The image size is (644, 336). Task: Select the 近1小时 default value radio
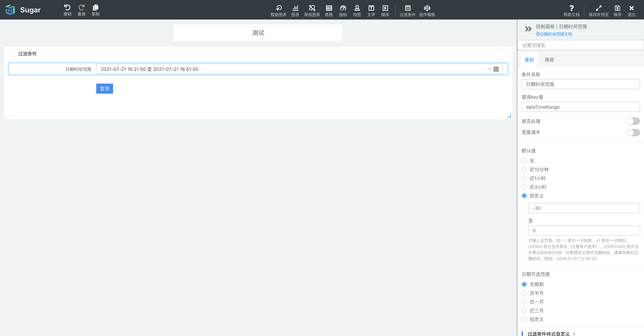pyautogui.click(x=524, y=178)
